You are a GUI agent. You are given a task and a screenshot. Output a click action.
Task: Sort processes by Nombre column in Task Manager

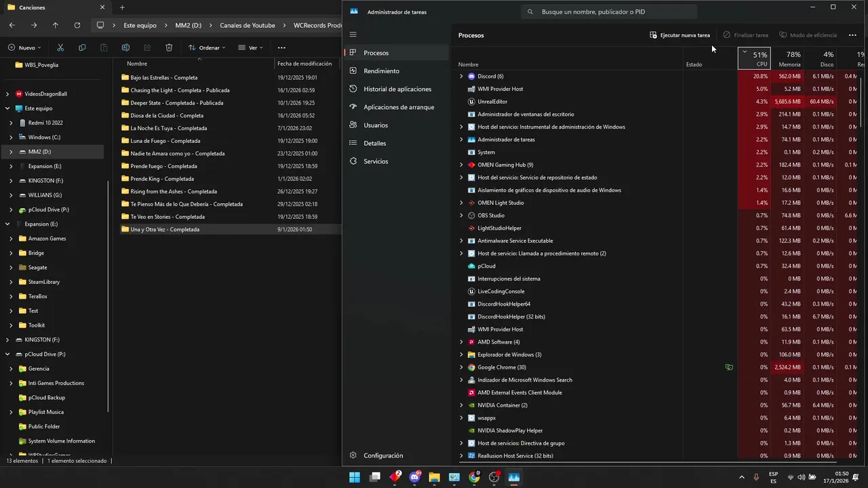click(x=468, y=64)
